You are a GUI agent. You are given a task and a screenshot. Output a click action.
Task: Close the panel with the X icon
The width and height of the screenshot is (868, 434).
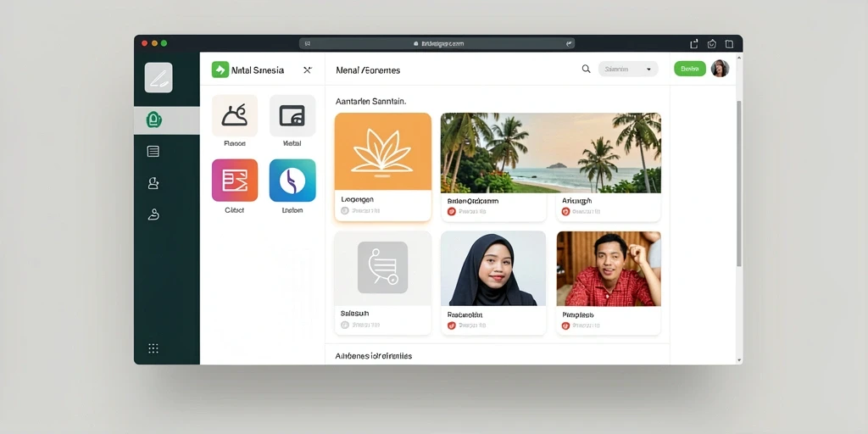pyautogui.click(x=308, y=70)
